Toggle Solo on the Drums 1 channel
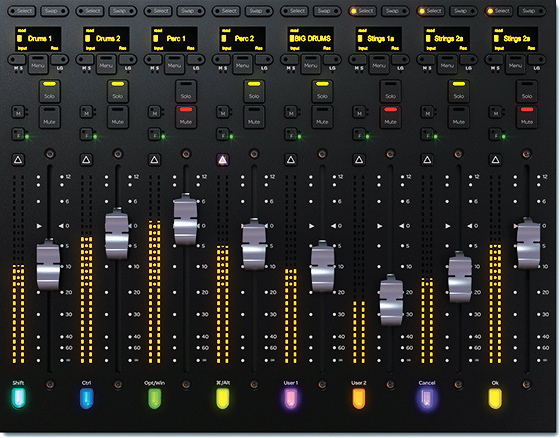560x438 pixels. point(49,91)
